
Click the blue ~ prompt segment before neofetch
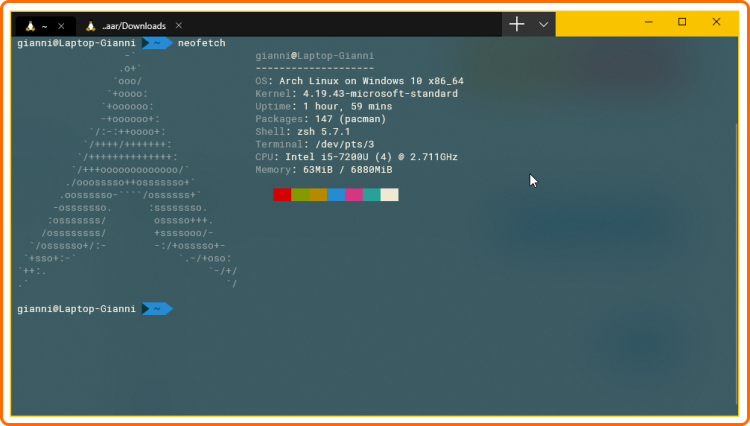tap(157, 43)
